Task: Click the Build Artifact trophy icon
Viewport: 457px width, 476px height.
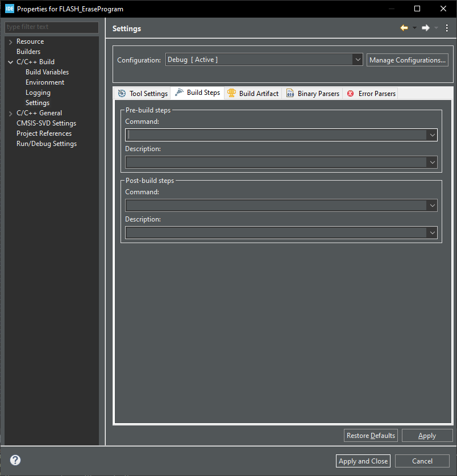Action: 231,93
